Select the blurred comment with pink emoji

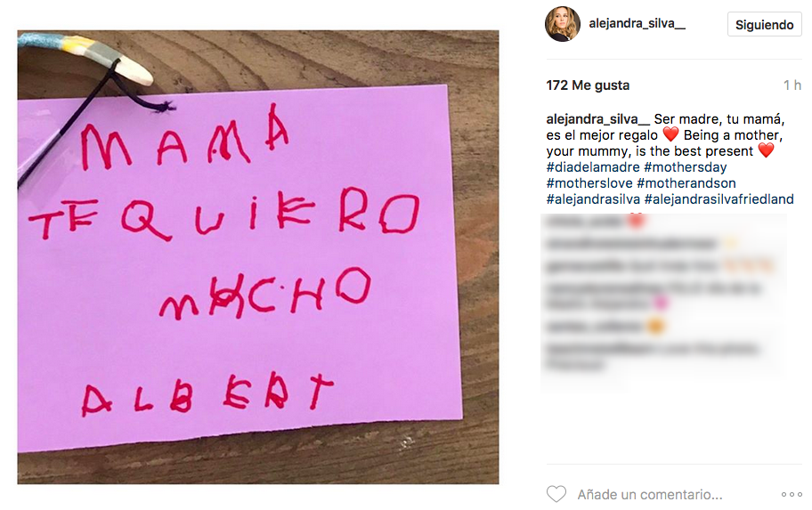pos(654,295)
